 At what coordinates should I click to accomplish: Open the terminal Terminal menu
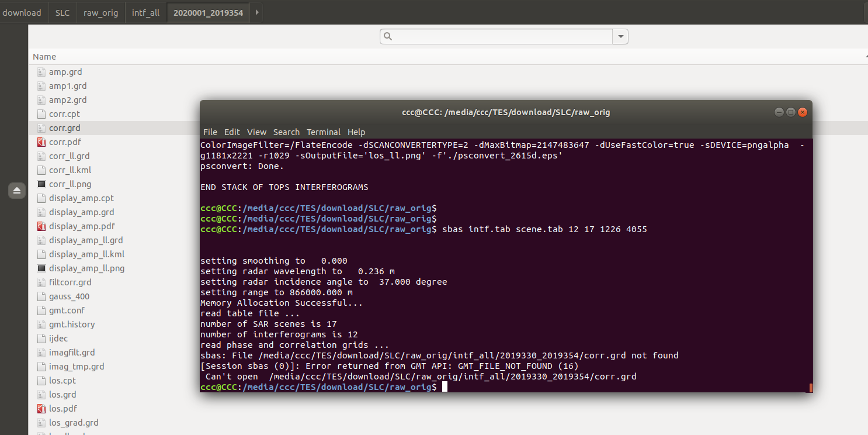[324, 132]
